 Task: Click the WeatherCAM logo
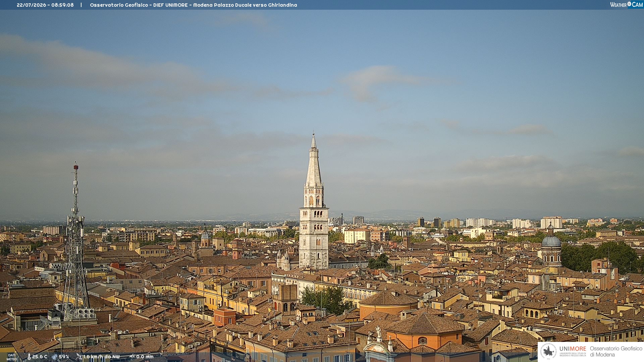627,5
